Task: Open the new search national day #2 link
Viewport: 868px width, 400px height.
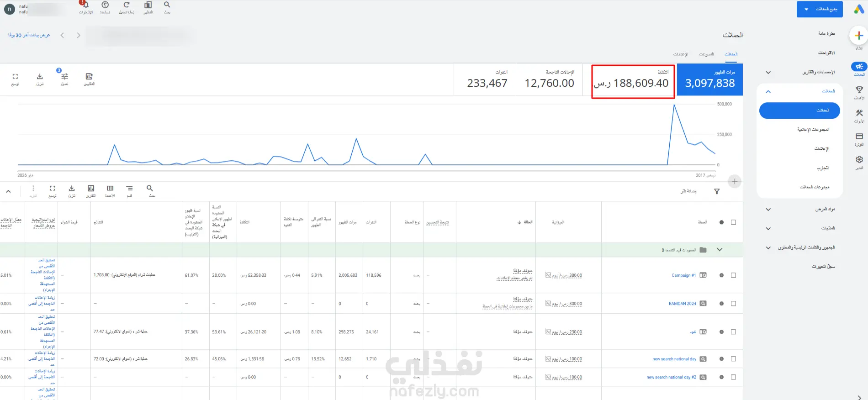Action: coord(672,377)
